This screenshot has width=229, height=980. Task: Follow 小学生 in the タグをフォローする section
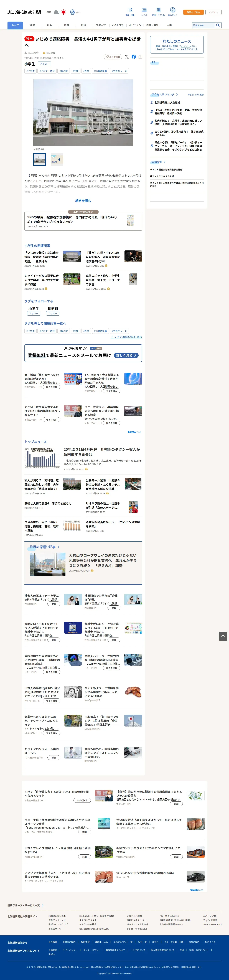pyautogui.click(x=34, y=313)
